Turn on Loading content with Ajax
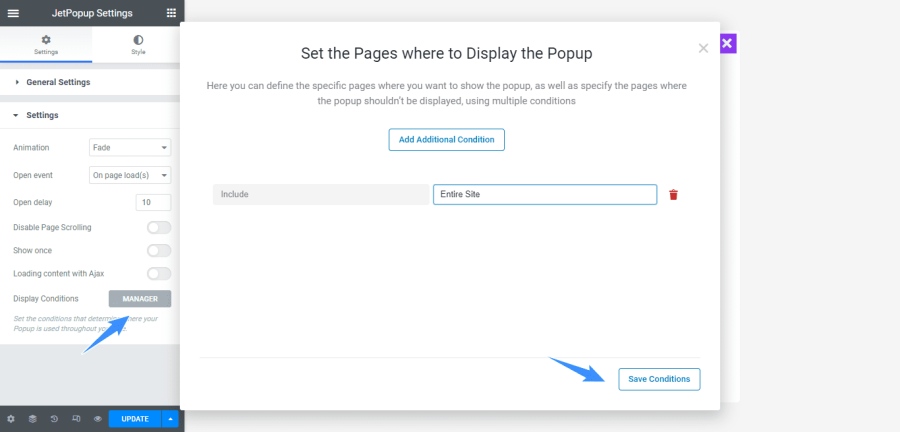 pos(159,274)
